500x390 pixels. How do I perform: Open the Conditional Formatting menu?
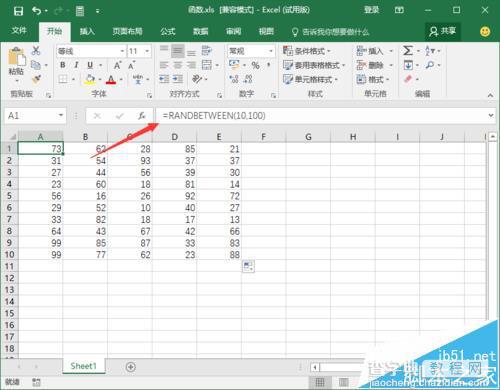tap(307, 51)
